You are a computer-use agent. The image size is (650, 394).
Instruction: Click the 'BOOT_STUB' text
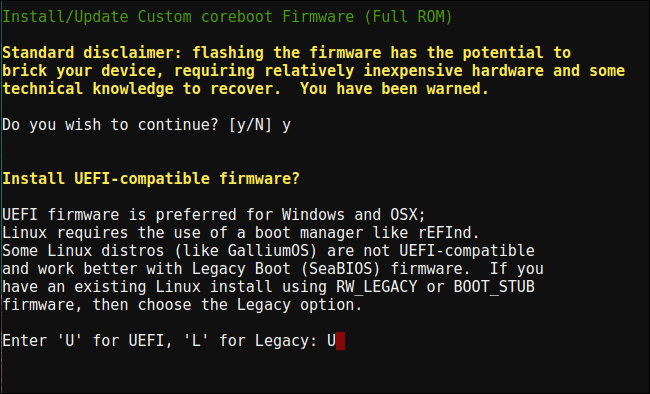point(494,287)
